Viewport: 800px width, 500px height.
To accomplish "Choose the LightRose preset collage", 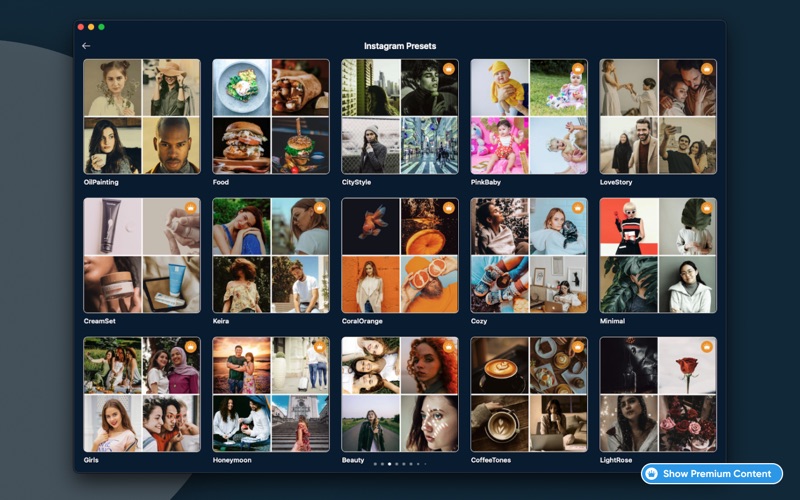I will (658, 394).
